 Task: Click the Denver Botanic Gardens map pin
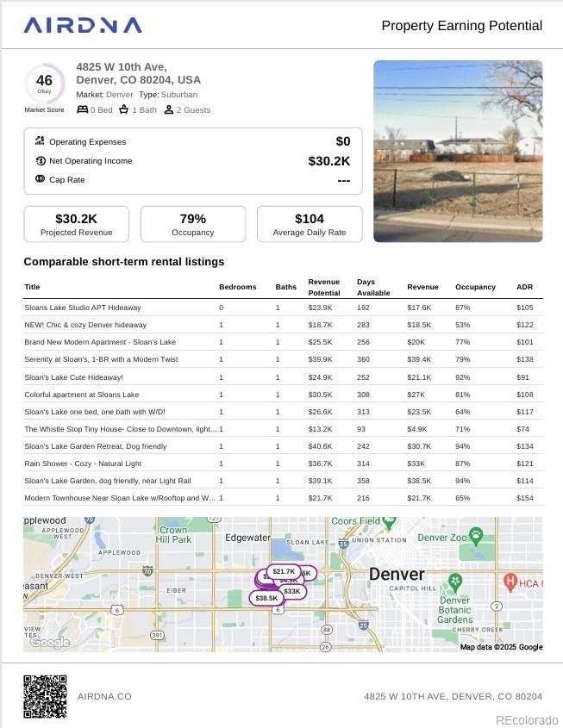(455, 582)
